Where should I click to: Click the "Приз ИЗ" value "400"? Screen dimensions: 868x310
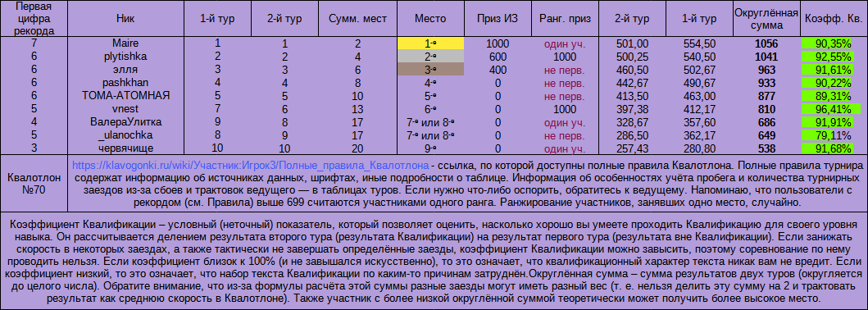pyautogui.click(x=497, y=70)
